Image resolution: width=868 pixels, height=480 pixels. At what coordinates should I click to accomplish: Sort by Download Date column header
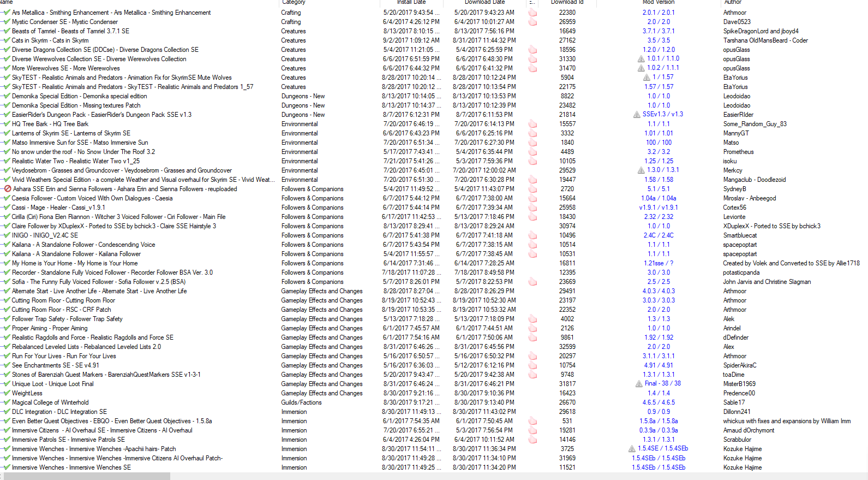[484, 2]
